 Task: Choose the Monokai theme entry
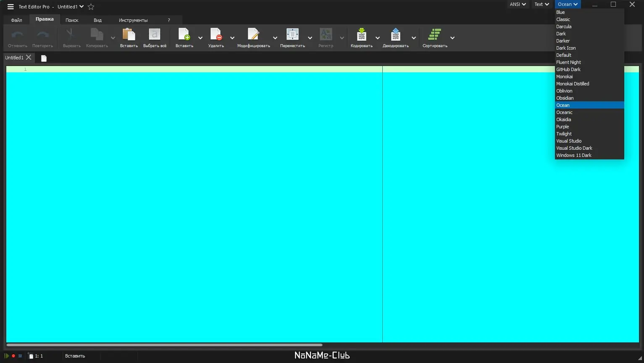coord(565,76)
